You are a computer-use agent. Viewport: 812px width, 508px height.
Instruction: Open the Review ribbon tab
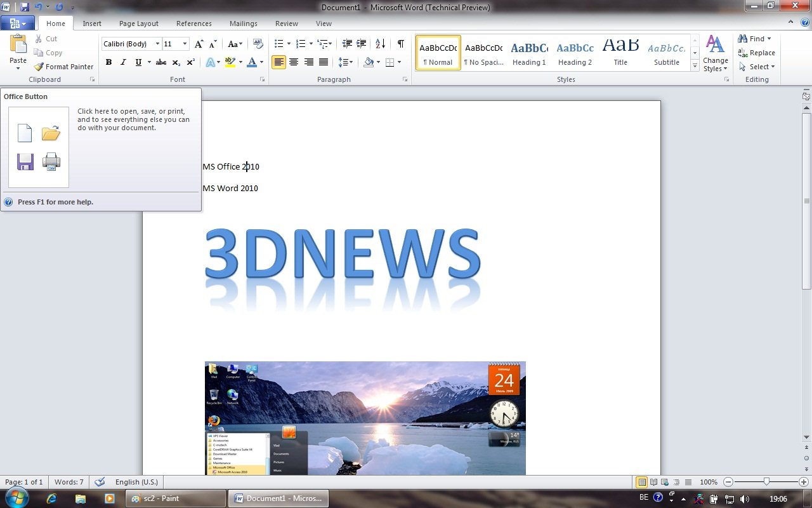click(x=287, y=23)
